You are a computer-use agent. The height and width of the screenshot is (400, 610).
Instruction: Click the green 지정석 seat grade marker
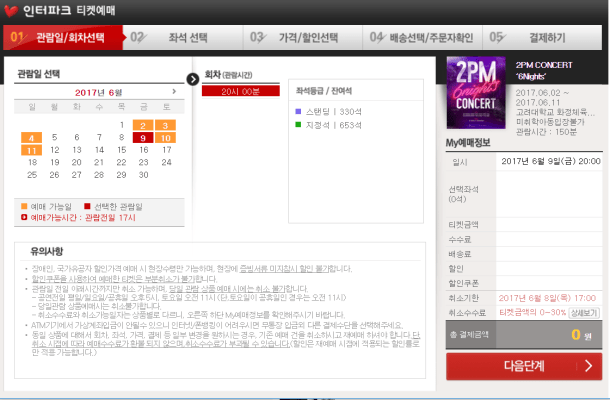pyautogui.click(x=298, y=124)
